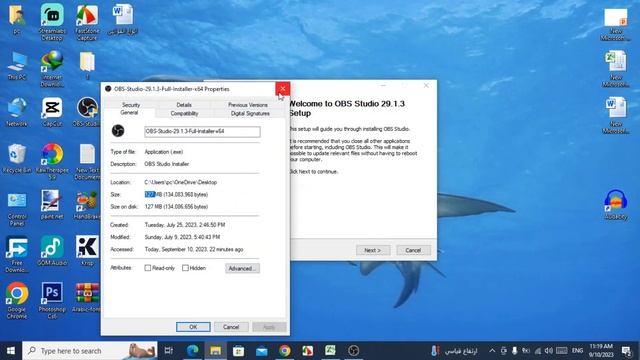The width and height of the screenshot is (640, 360).
Task: Select the General tab
Action: click(x=129, y=113)
